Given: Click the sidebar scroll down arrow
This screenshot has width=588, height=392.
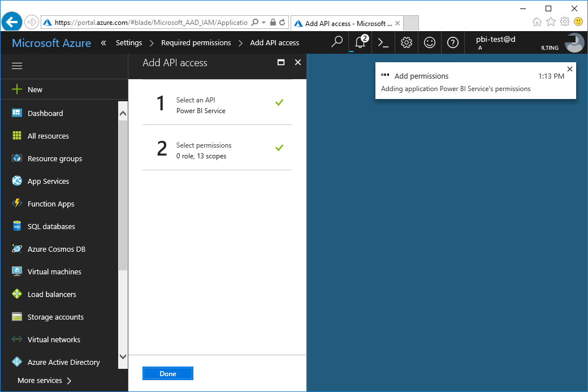Looking at the screenshot, I should [123, 356].
